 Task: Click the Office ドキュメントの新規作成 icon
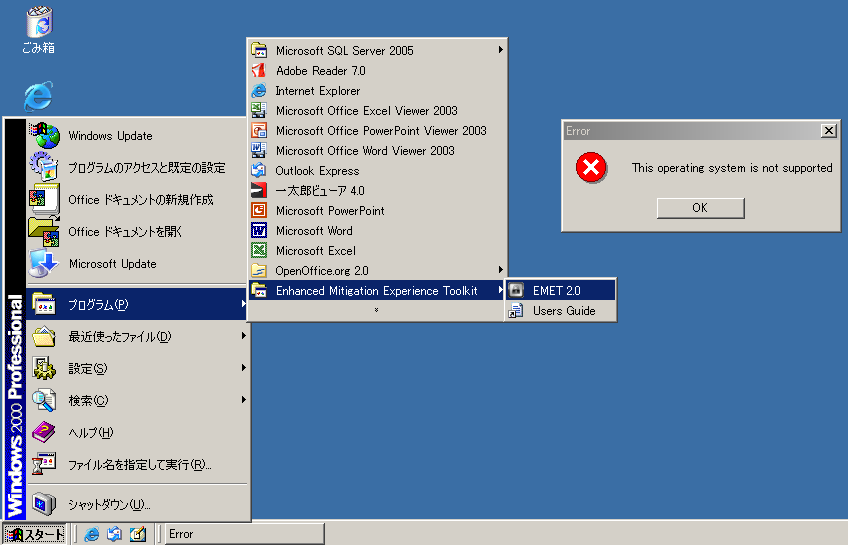coord(44,198)
